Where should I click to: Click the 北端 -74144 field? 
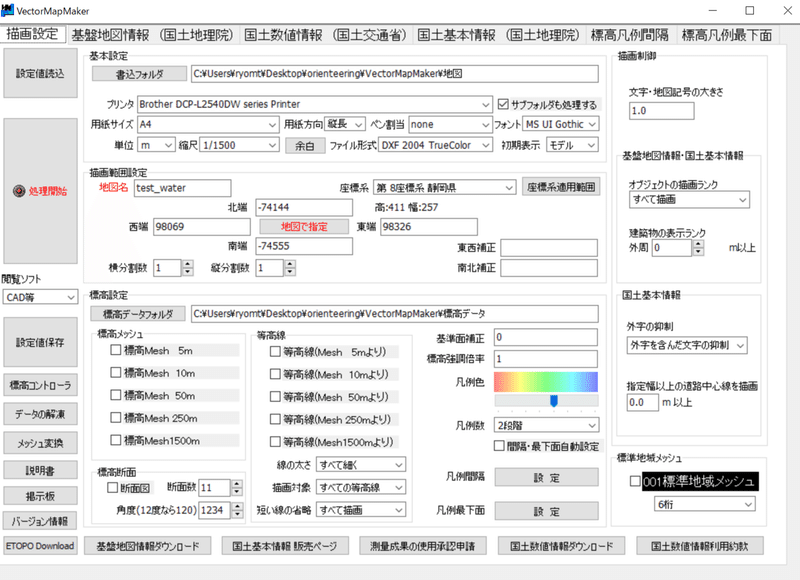click(304, 207)
